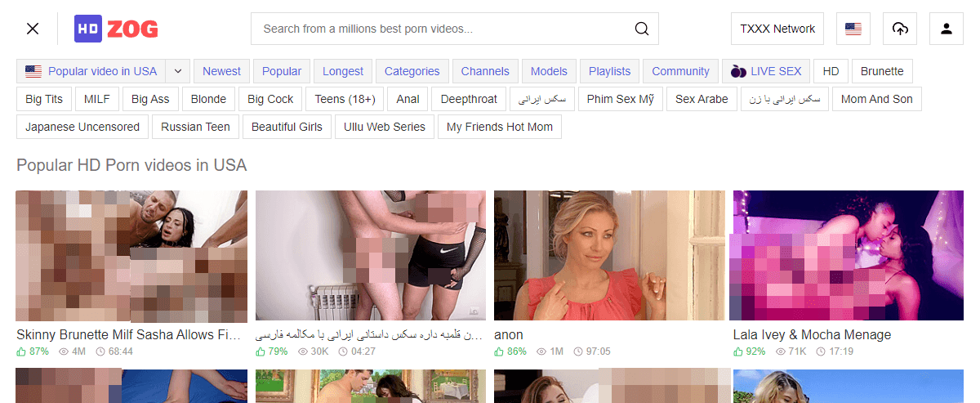The width and height of the screenshot is (980, 403).
Task: Select the Beautiful Girls tag
Action: tap(287, 127)
